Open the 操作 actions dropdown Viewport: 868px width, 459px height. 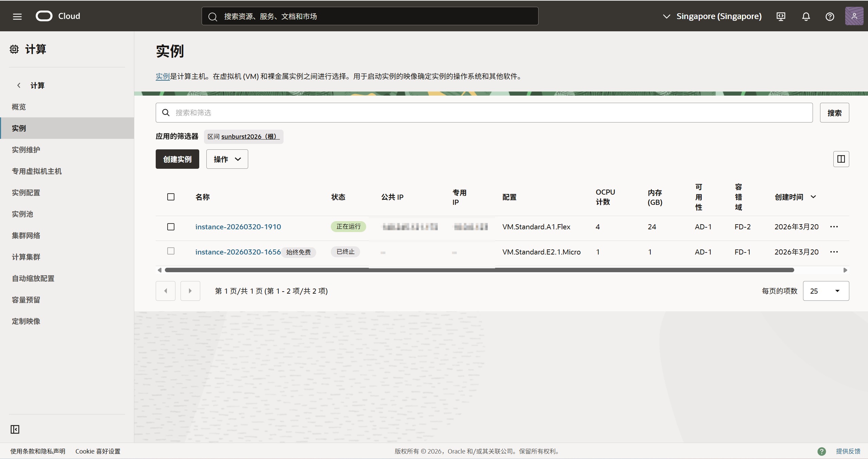tap(226, 159)
